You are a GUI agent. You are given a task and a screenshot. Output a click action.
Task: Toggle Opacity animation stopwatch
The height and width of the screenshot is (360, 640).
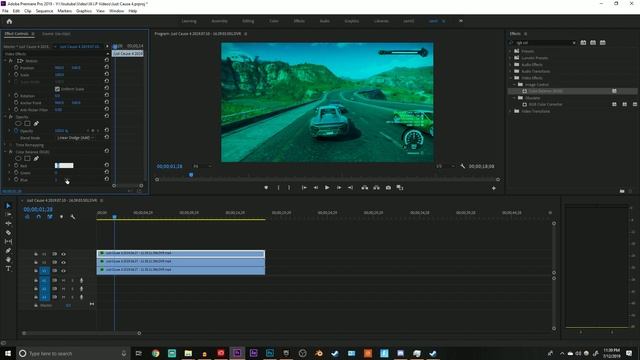tap(16, 131)
